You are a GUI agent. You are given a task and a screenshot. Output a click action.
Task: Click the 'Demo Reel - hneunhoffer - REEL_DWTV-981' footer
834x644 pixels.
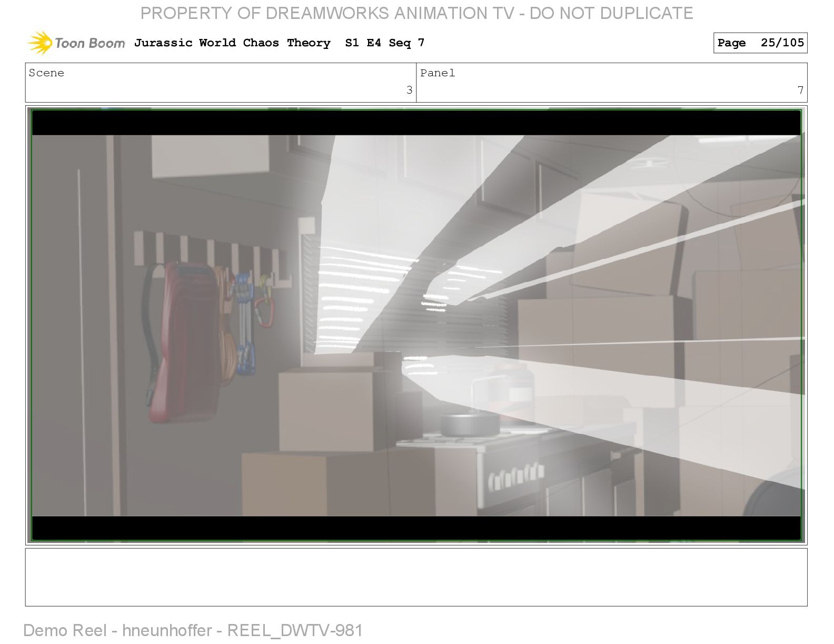point(193,630)
